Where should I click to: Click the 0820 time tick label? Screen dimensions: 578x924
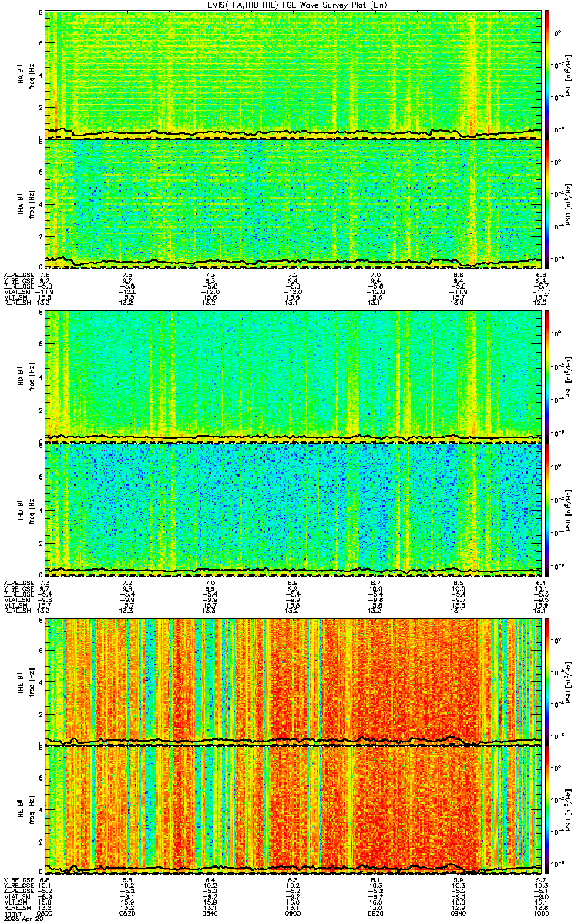tap(127, 914)
